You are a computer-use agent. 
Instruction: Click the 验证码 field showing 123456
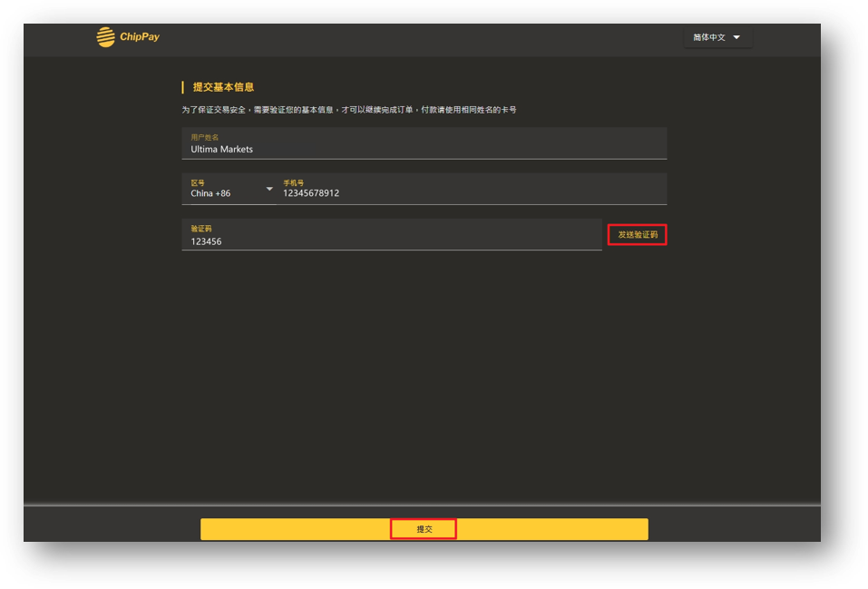(392, 235)
